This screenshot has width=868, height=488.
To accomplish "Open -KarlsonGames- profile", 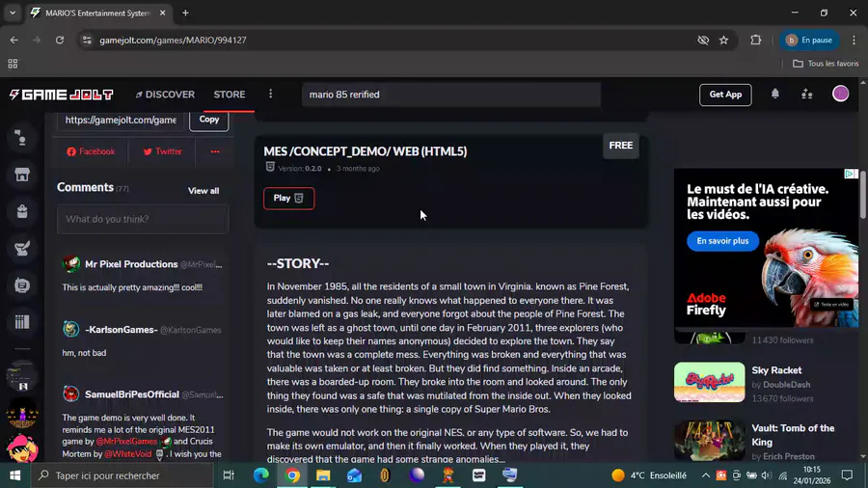I will 122,330.
